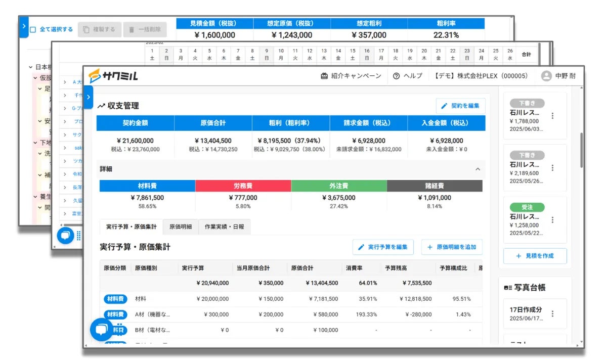The width and height of the screenshot is (607, 364).
Task: Click the 原価明細を追加 button
Action: (x=452, y=247)
